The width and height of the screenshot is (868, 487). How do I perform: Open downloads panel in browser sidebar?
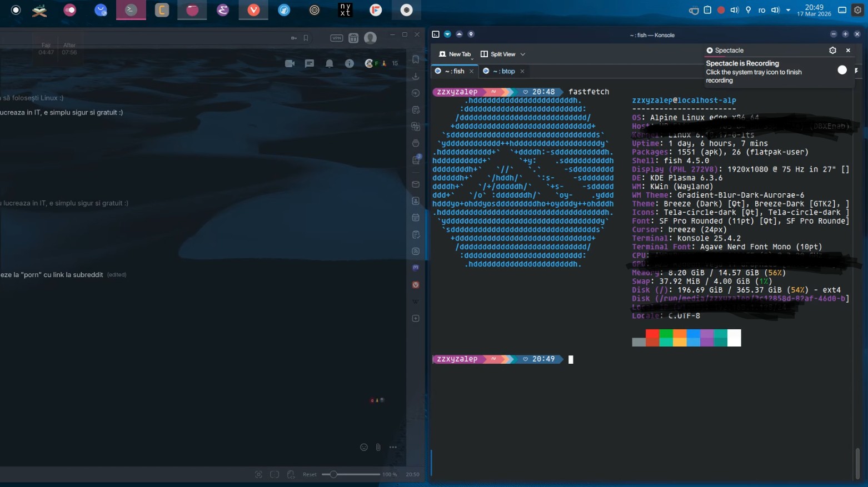click(x=416, y=77)
